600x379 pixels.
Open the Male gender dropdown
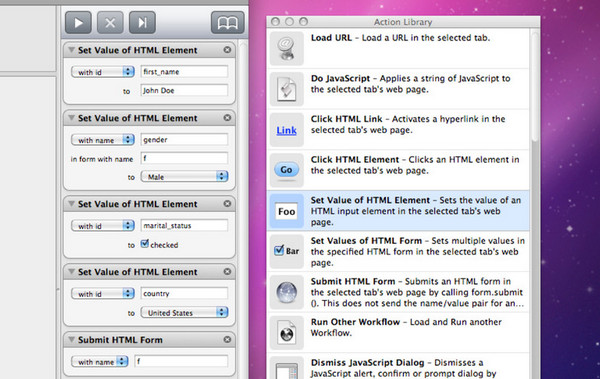tap(184, 177)
